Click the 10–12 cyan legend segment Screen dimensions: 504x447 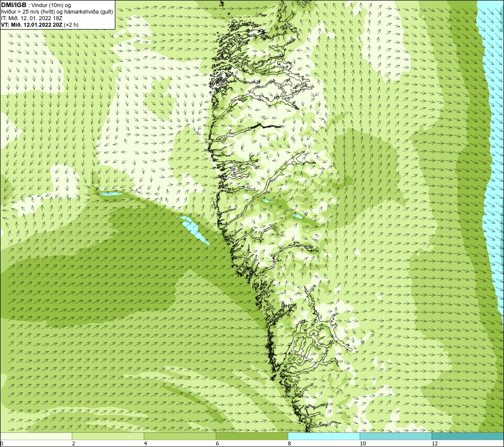point(396,436)
